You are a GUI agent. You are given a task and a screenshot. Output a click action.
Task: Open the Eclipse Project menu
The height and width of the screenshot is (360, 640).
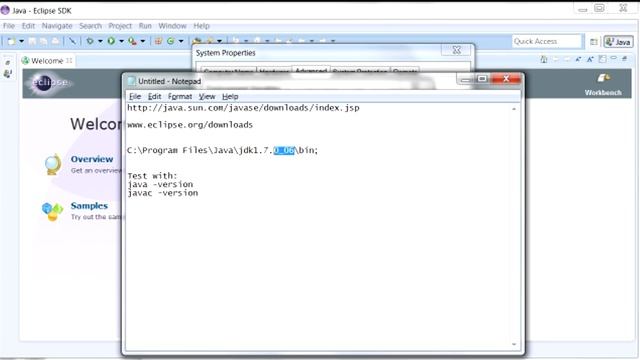(120, 26)
